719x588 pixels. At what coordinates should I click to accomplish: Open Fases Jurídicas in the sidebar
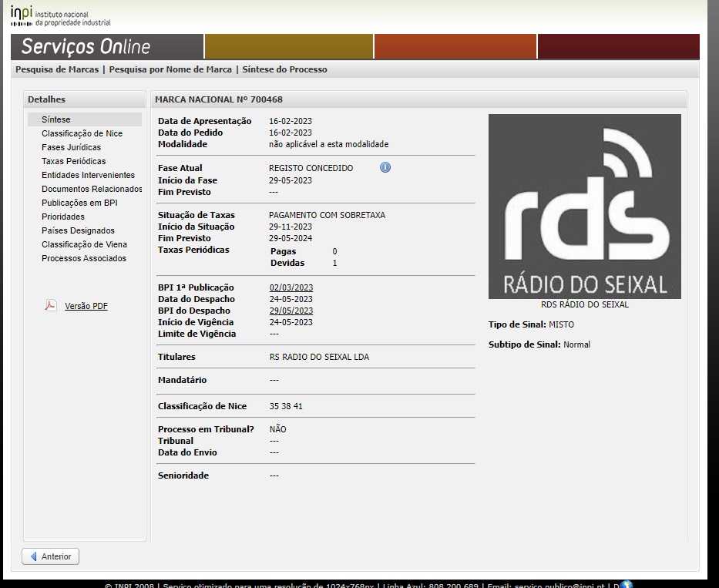(x=71, y=147)
